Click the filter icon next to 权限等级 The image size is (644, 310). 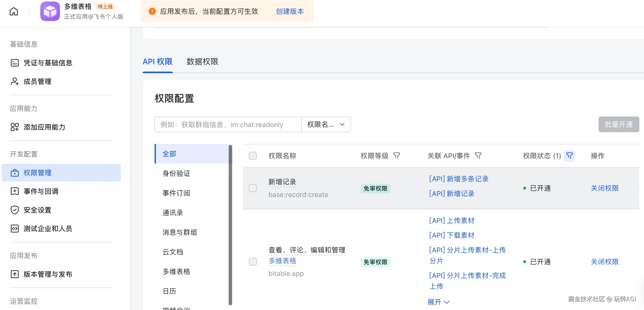(396, 156)
